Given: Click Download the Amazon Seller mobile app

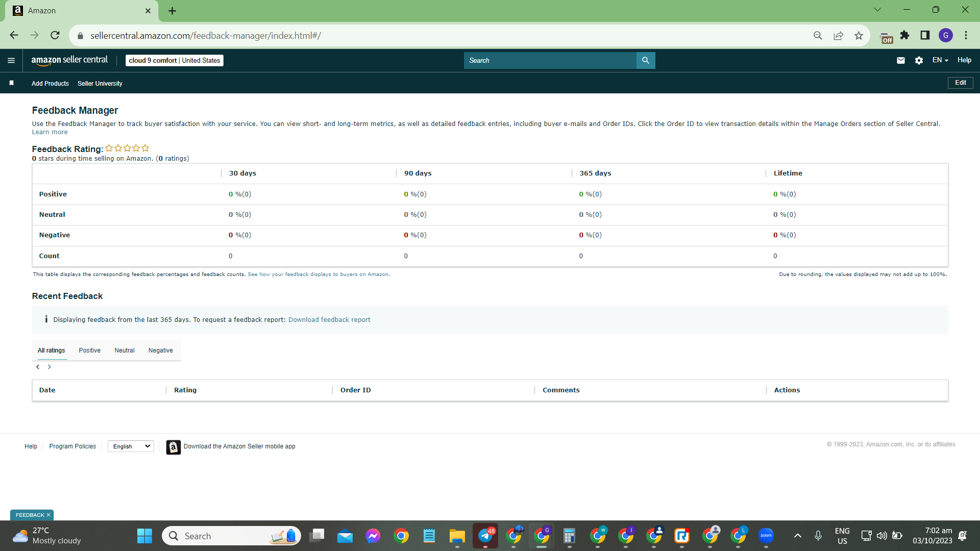Looking at the screenshot, I should coord(239,446).
